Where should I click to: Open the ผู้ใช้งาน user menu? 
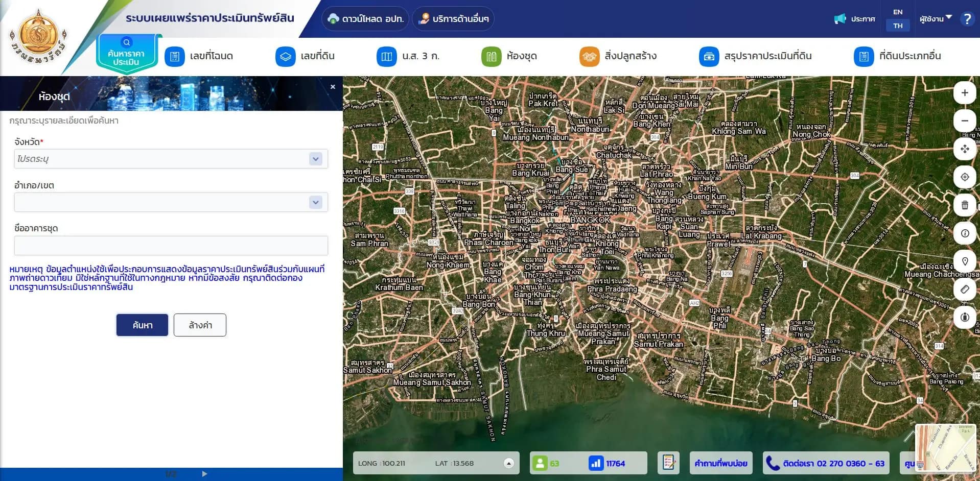(x=935, y=19)
